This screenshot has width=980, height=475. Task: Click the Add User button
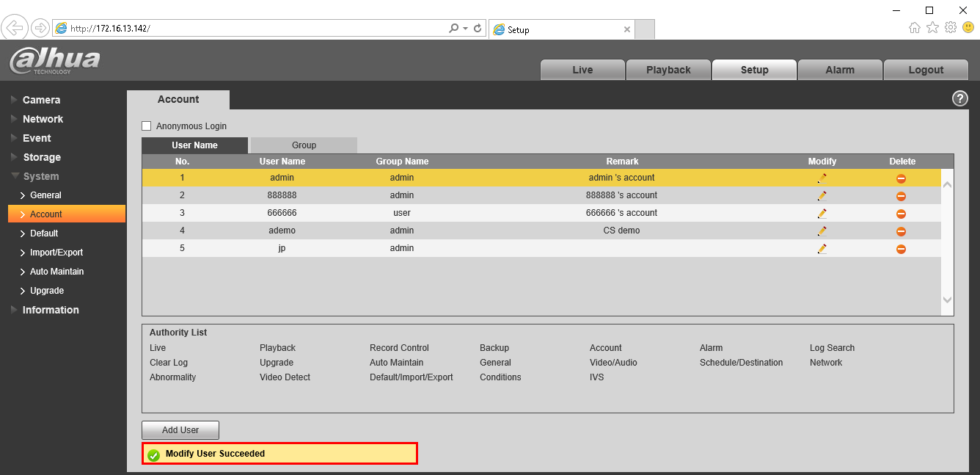(180, 430)
